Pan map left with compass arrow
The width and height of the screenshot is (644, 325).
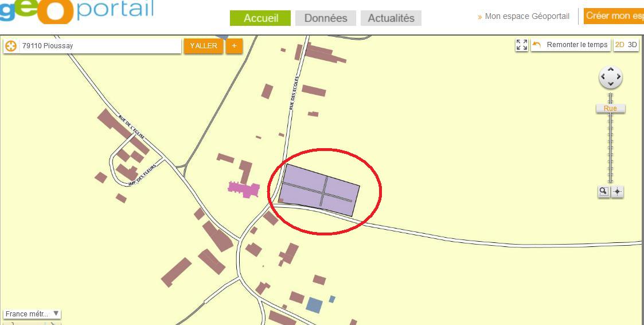(x=603, y=78)
